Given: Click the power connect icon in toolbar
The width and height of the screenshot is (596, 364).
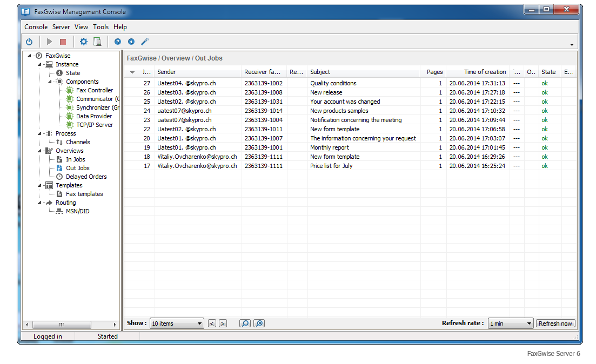Looking at the screenshot, I should pyautogui.click(x=29, y=42).
